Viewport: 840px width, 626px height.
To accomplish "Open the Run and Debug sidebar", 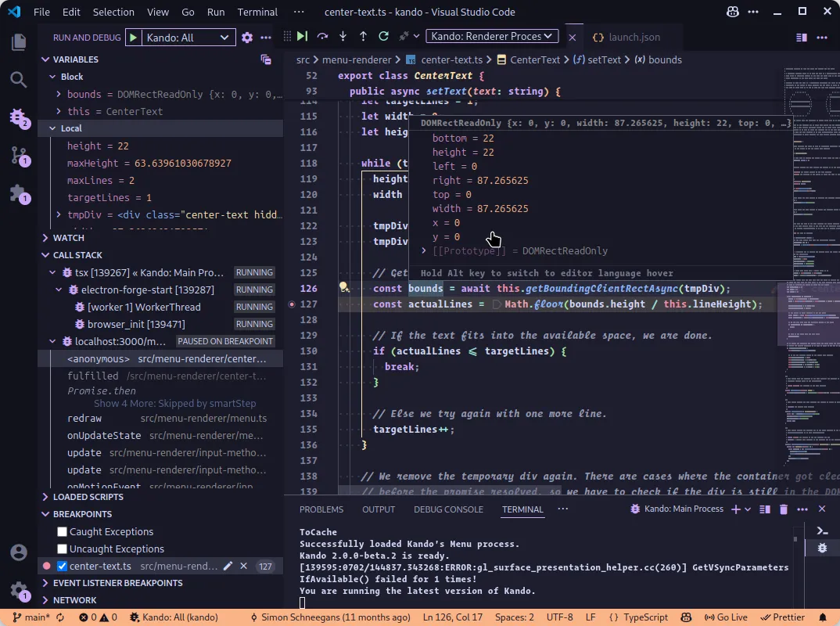I will click(x=18, y=117).
